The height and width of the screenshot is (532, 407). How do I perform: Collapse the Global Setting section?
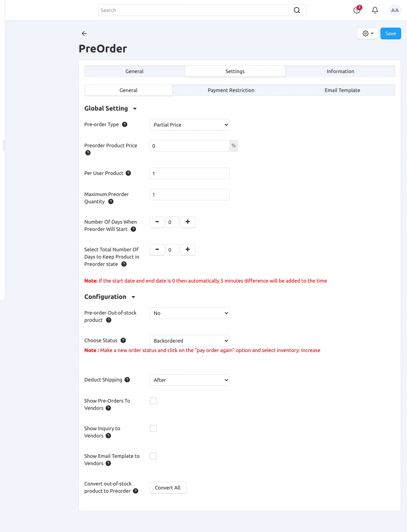click(135, 109)
